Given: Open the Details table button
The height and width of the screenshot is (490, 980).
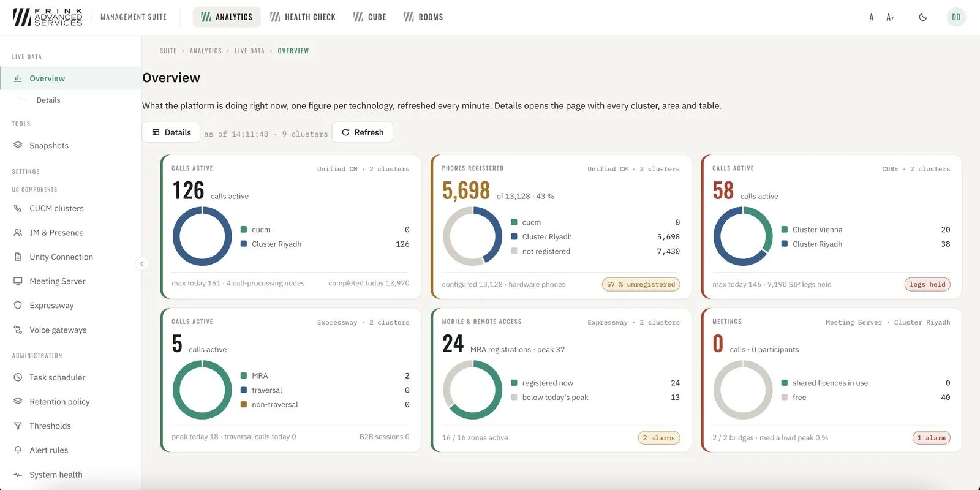Looking at the screenshot, I should tap(171, 132).
